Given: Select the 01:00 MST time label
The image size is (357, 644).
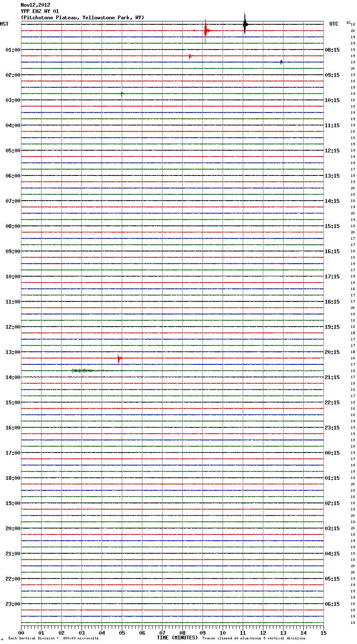Looking at the screenshot, I should (13, 50).
